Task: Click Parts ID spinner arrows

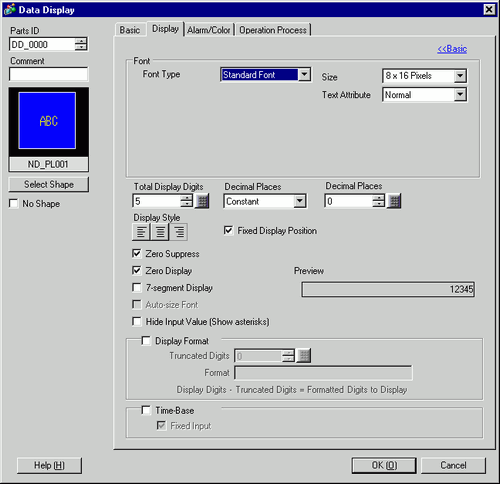Action: point(81,44)
